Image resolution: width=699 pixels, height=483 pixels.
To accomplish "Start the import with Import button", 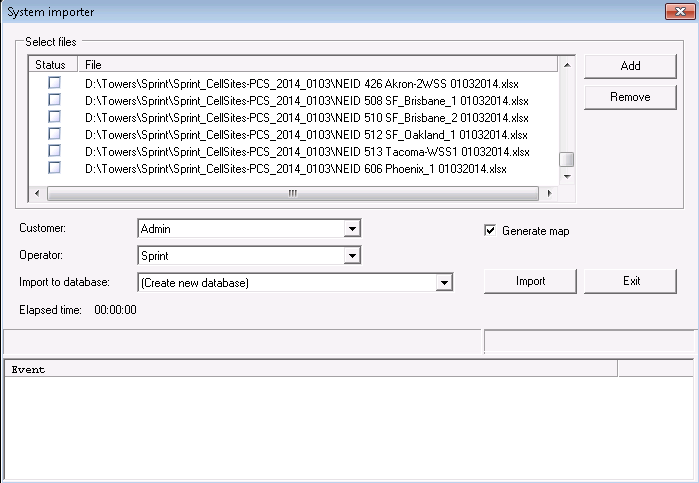I will (x=530, y=281).
